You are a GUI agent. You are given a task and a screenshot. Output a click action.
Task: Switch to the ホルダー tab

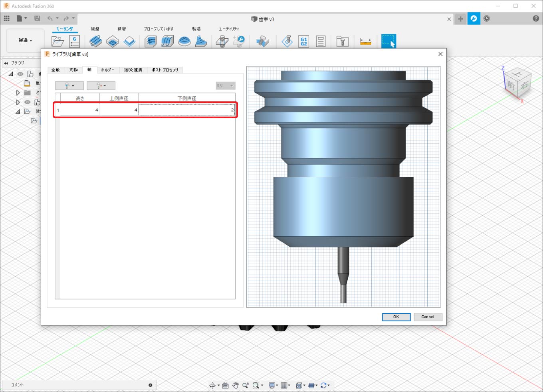tap(107, 70)
